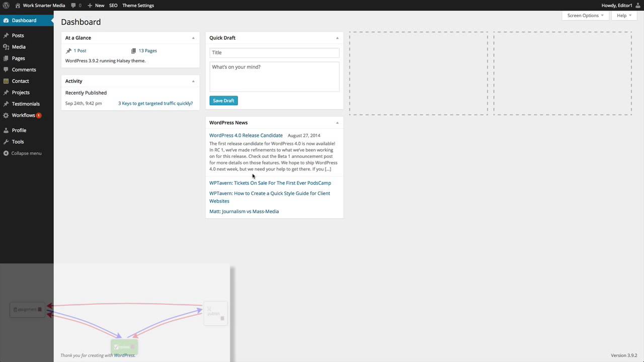Click the Testimonials pin icon in the sidebar
The width and height of the screenshot is (644, 362).
6,104
